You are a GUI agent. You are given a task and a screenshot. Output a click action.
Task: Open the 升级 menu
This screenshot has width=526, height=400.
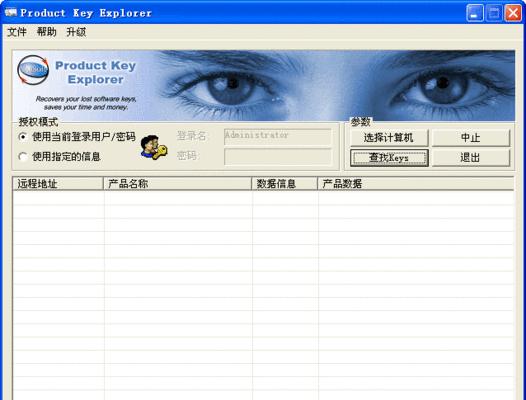(76, 32)
